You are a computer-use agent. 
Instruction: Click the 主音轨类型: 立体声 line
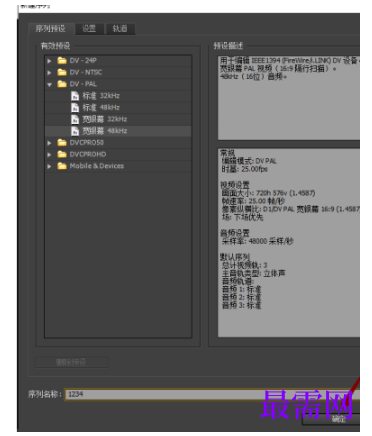click(x=253, y=273)
